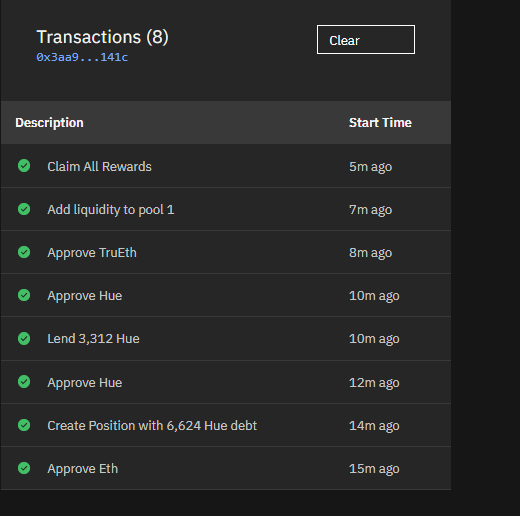Click the Start Time column header

380,123
